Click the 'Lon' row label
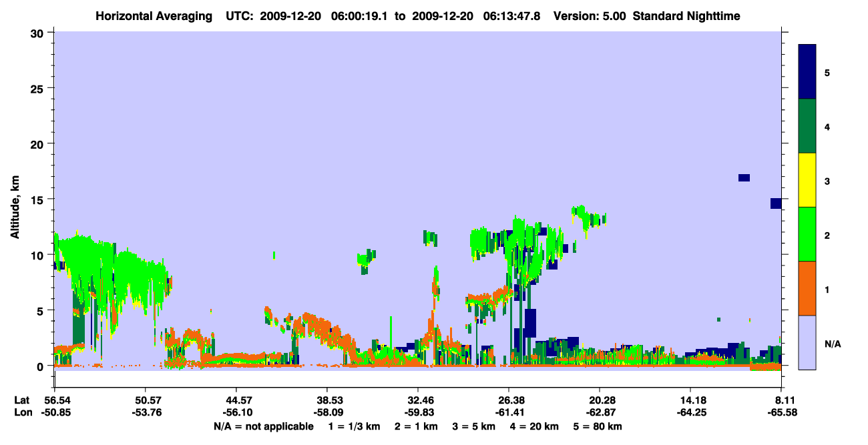 [x=23, y=412]
